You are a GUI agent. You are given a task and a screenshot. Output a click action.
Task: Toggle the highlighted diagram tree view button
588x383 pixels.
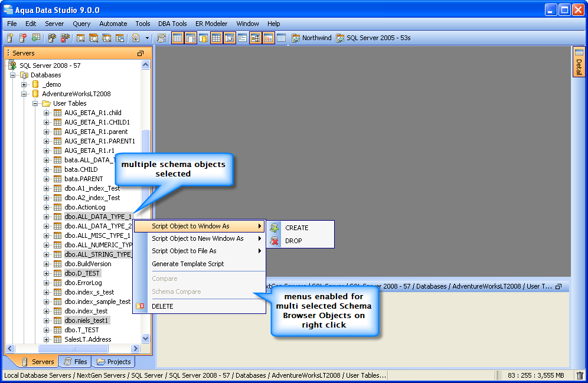256,38
